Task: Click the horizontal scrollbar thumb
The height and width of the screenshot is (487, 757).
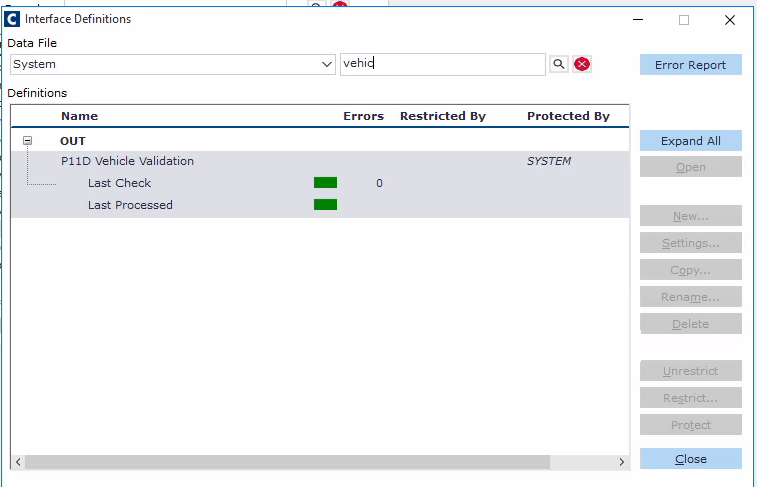Action: click(287, 462)
